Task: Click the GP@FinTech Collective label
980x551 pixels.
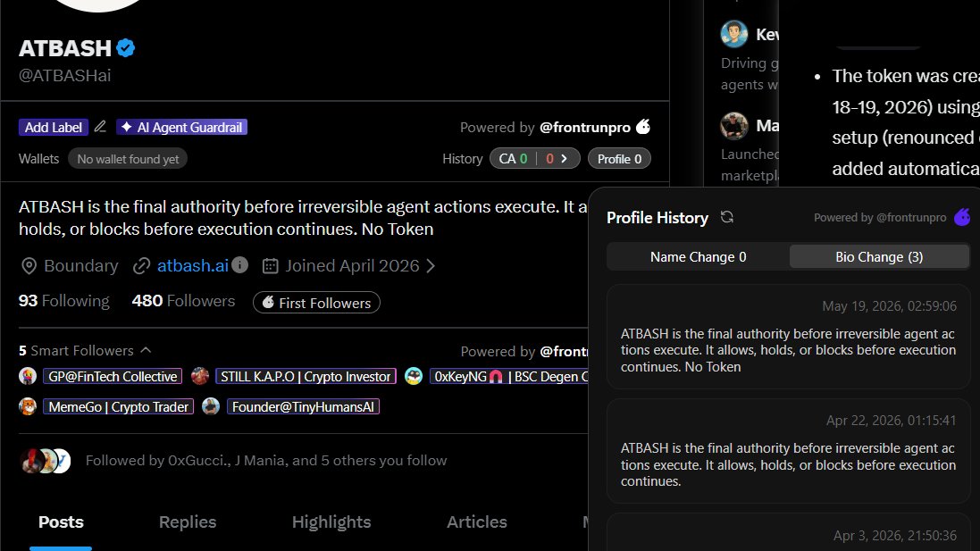Action: (113, 376)
